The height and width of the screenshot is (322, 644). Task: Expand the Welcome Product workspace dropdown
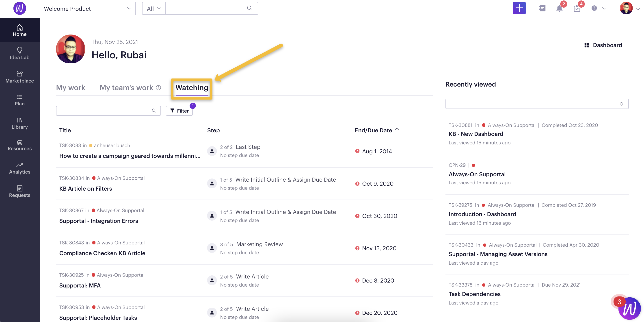pyautogui.click(x=129, y=8)
